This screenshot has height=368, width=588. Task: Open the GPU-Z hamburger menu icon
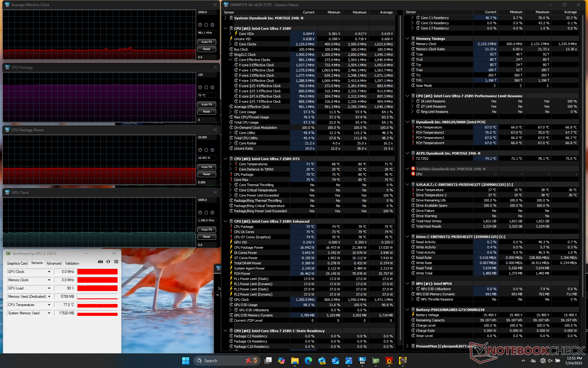click(116, 262)
